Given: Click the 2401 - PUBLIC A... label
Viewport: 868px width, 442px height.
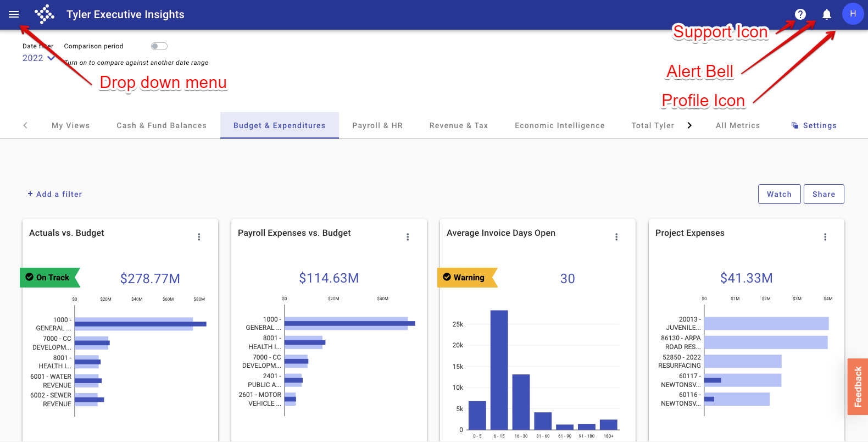Looking at the screenshot, I should [x=264, y=380].
